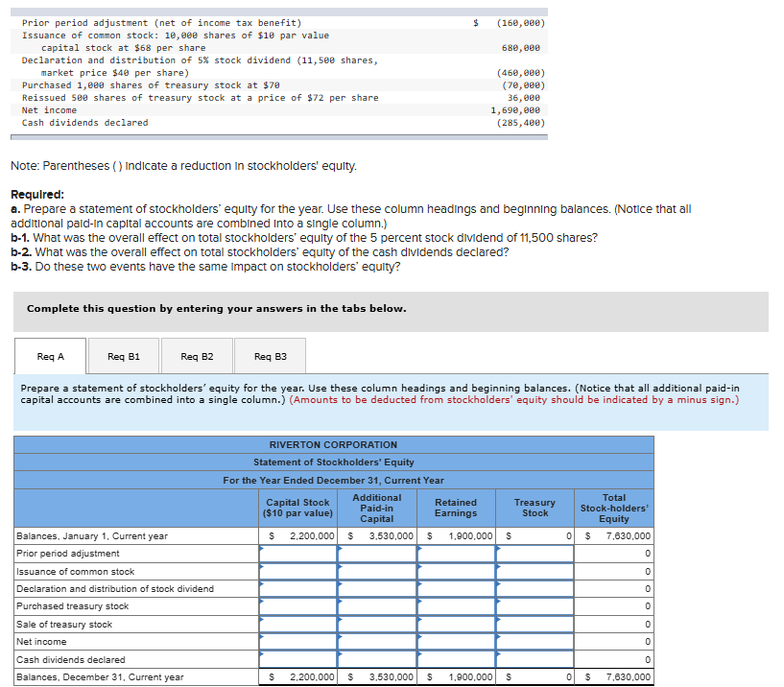Screen dimensions: 784x687
Task: Open the Req B3 tab
Action: pyautogui.click(x=270, y=356)
